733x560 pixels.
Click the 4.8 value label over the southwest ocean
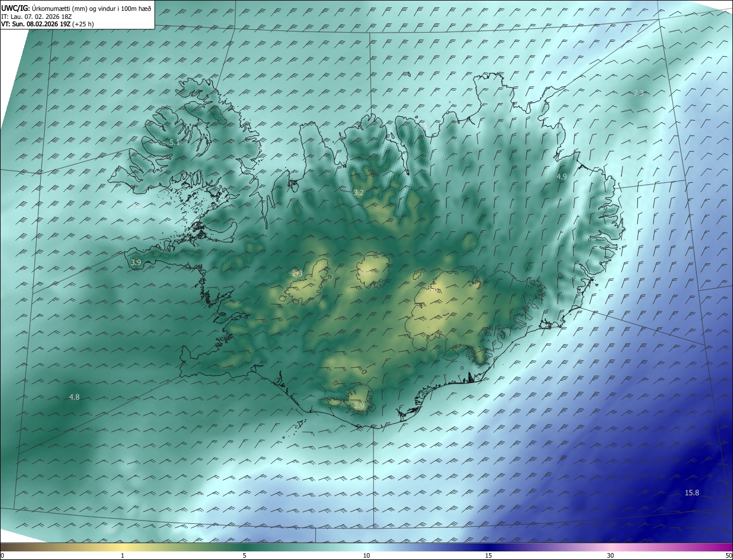[x=74, y=397]
